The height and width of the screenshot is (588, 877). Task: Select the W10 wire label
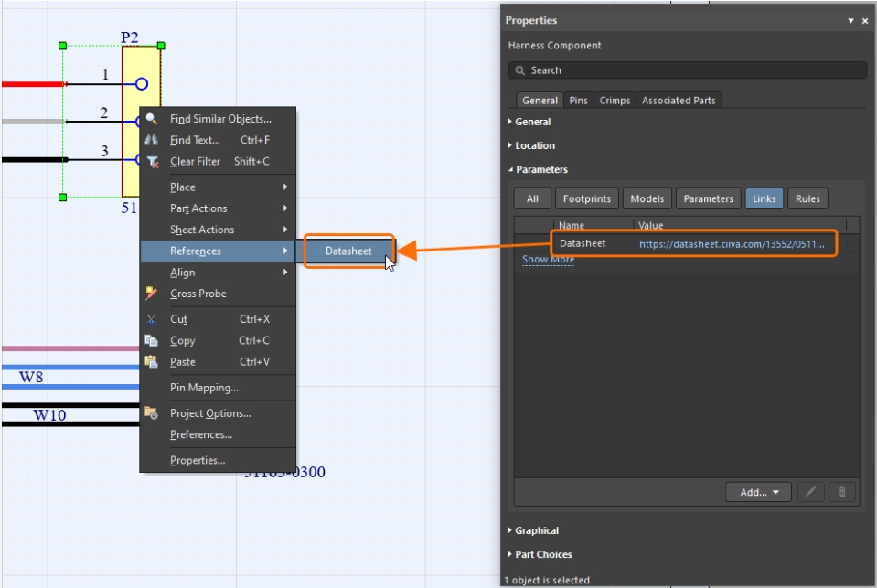(49, 414)
